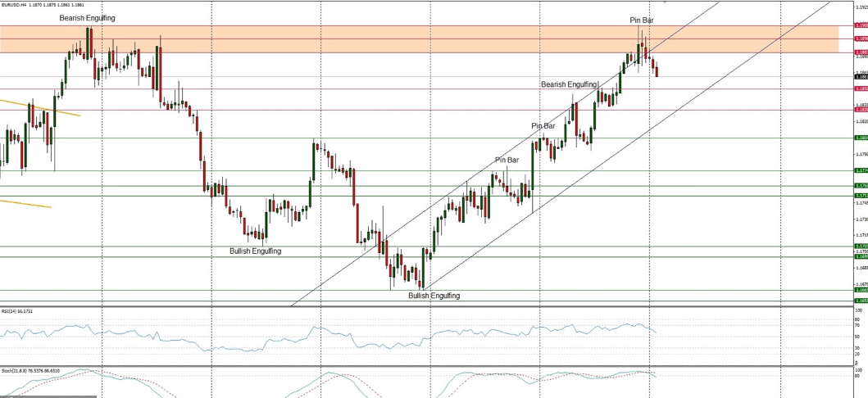Click the RSI(14) indicator label
Screen dimensions: 868x398
[16, 311]
